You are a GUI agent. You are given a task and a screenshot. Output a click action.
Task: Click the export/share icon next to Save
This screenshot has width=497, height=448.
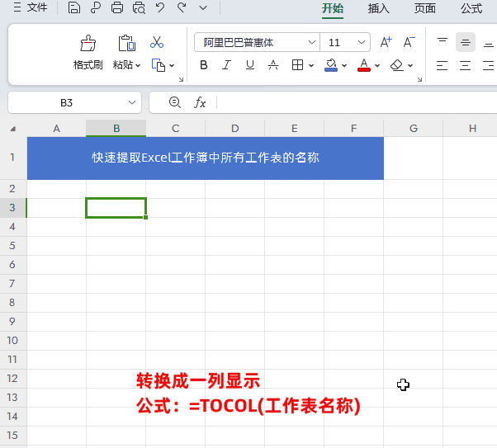pos(96,7)
